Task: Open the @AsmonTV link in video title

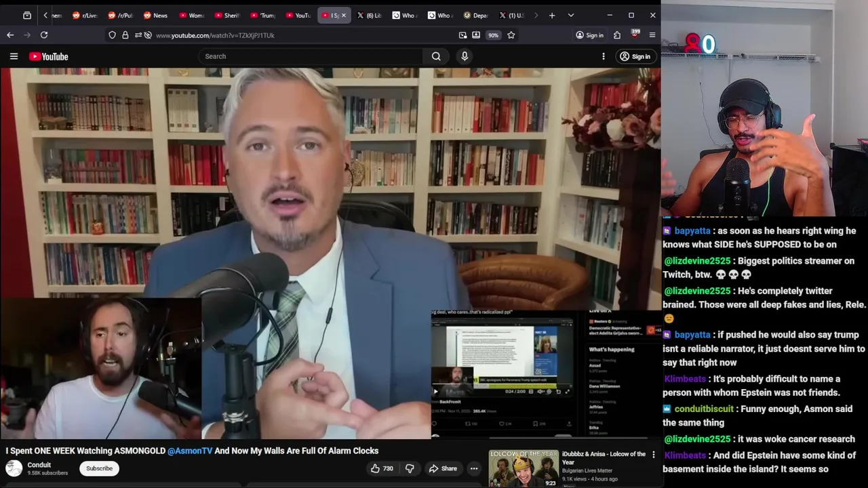Action: point(190,451)
